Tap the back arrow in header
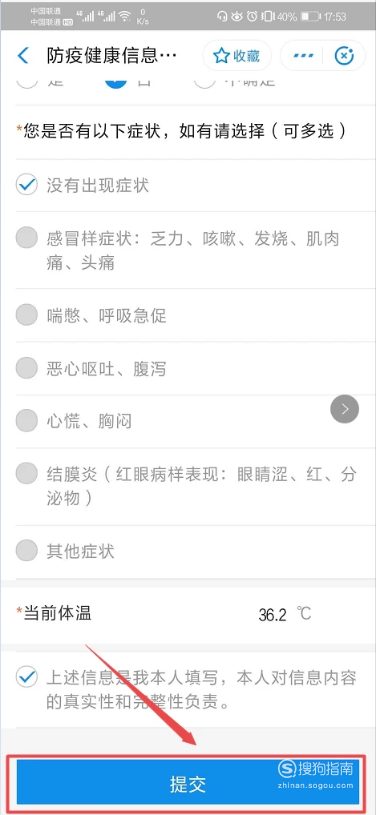This screenshot has height=815, width=378. (23, 56)
